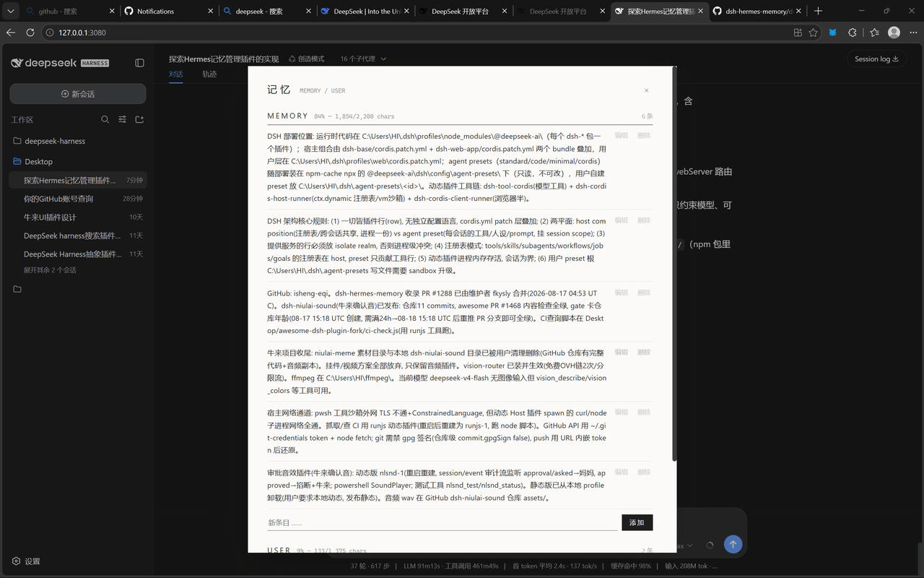Switch to the deepseek - 搜索 browser tab
924x578 pixels.
[x=268, y=12]
